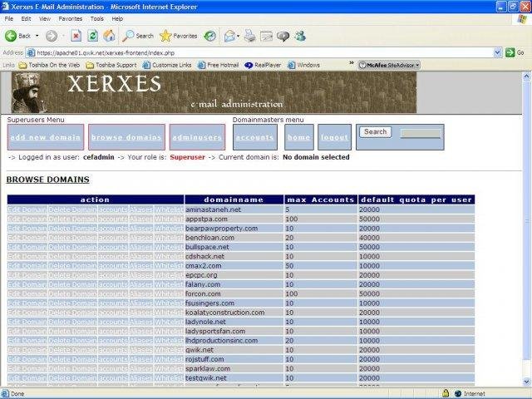Click the Forward arrow icon
The height and width of the screenshot is (399, 532).
tap(52, 36)
